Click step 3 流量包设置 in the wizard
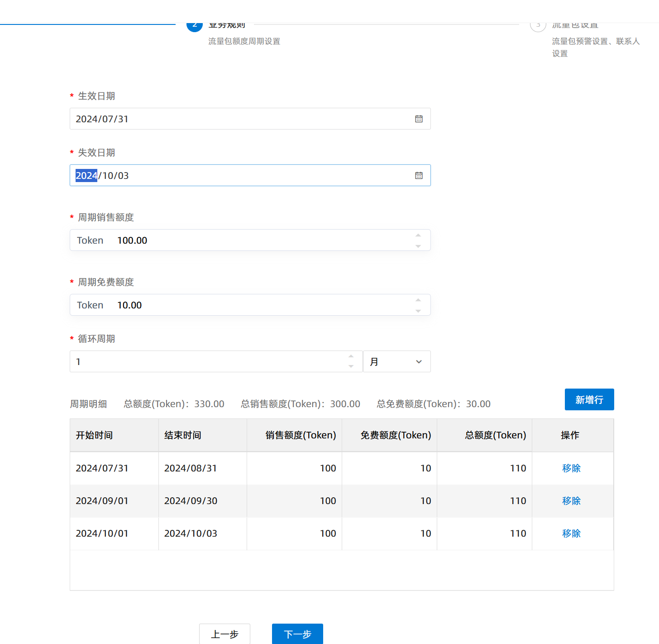Image resolution: width=659 pixels, height=644 pixels. pos(575,26)
